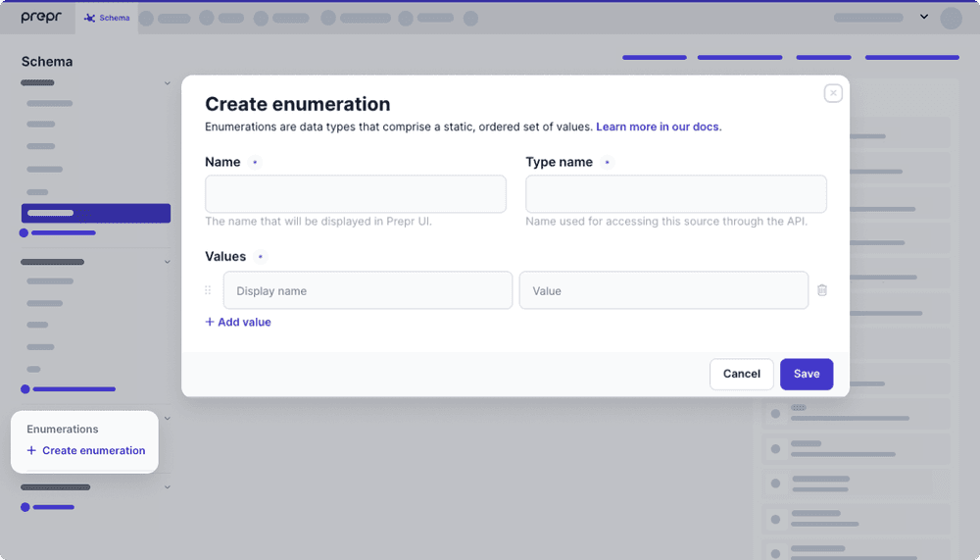
Task: Open the user avatar in top bar
Action: pos(952,19)
